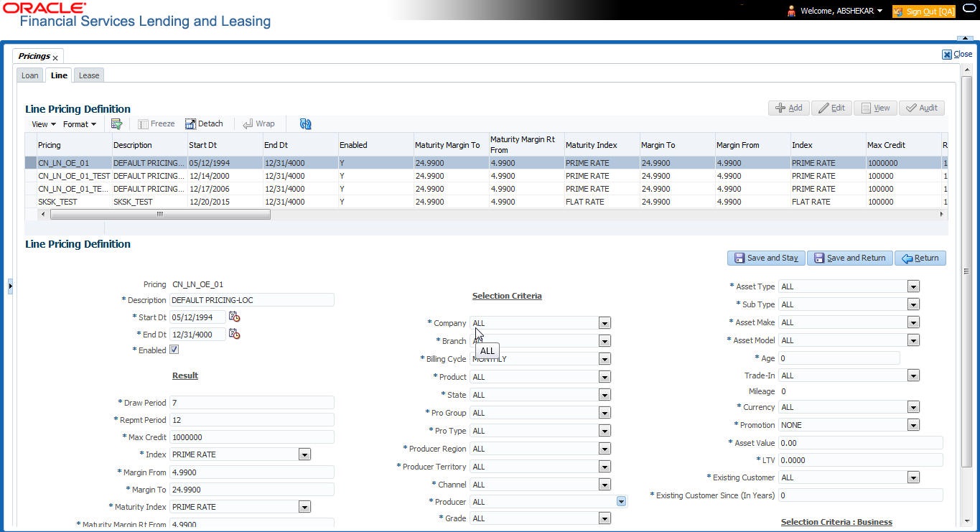Click the Refresh icon in the table toolbar
This screenshot has width=980, height=532.
pos(306,124)
